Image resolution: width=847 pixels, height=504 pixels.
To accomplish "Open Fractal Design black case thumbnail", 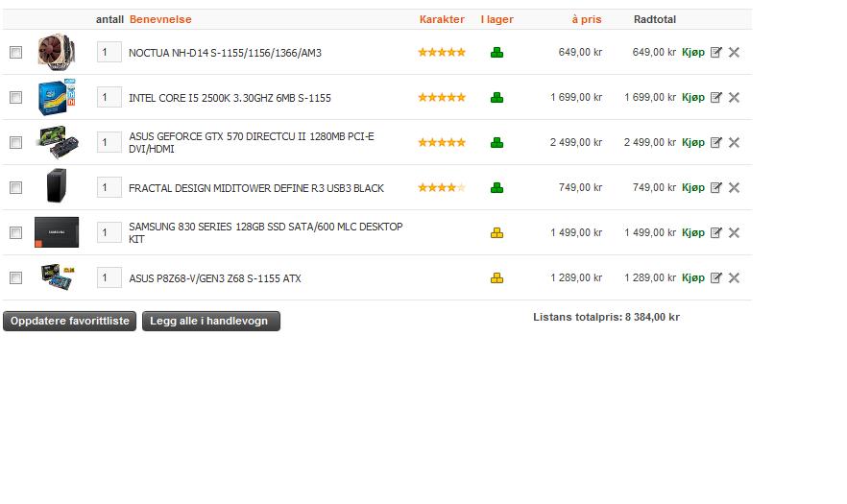I will pos(57,186).
